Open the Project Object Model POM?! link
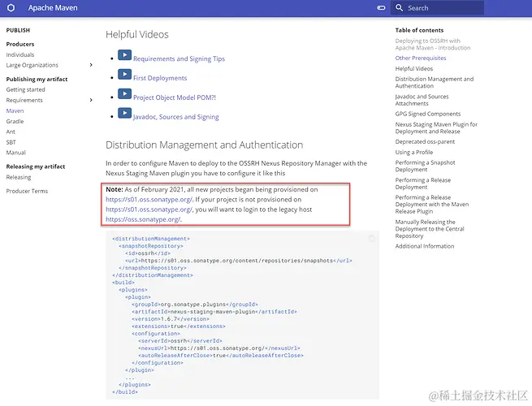 175,97
